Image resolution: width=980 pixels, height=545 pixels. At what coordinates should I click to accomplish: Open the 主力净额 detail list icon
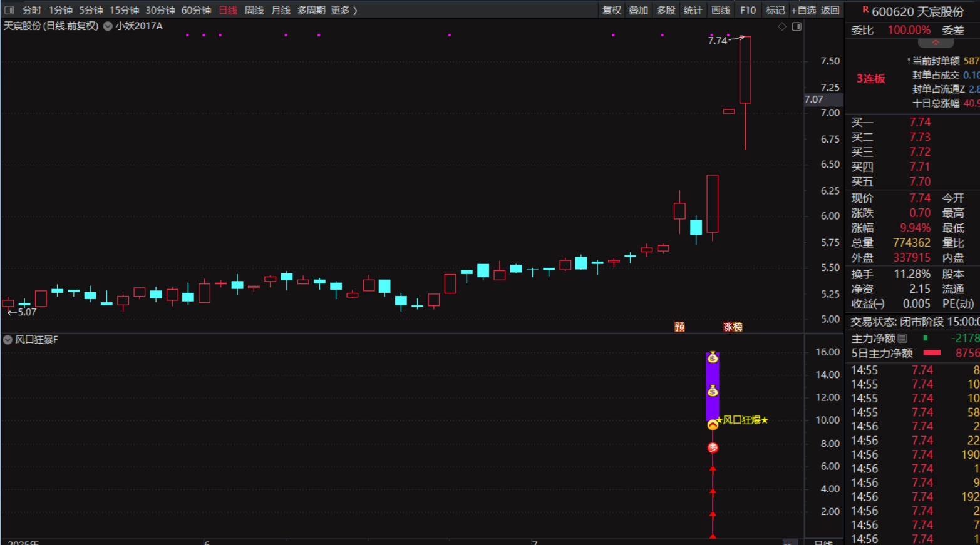coord(902,339)
